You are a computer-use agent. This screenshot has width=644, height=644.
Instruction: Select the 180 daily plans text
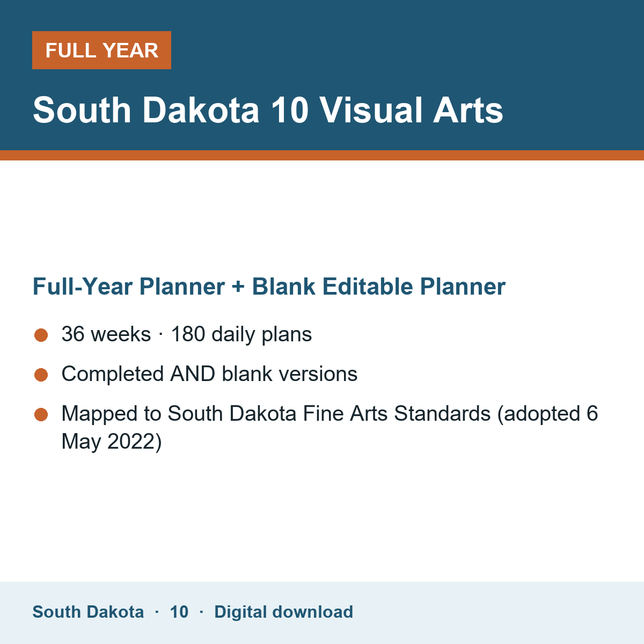pos(241,334)
